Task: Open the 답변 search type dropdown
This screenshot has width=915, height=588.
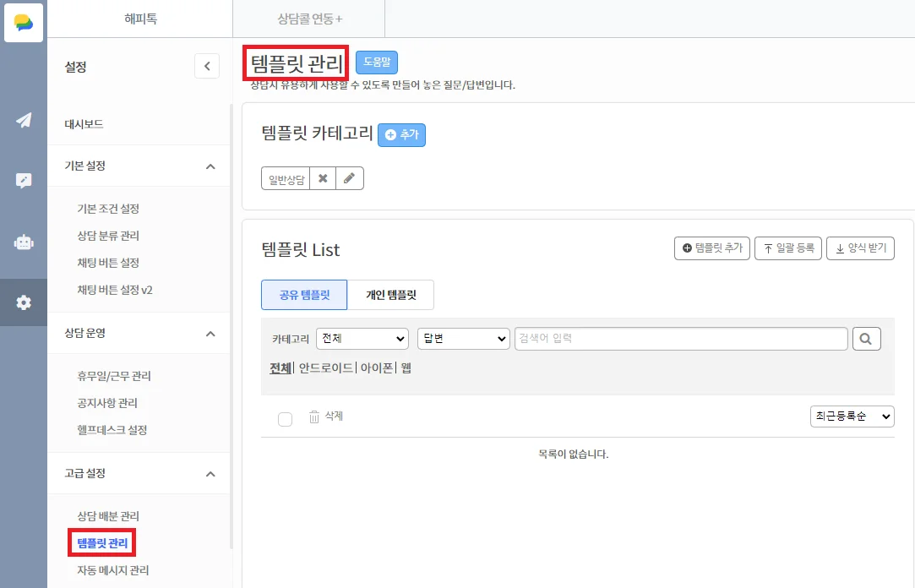Action: [463, 339]
